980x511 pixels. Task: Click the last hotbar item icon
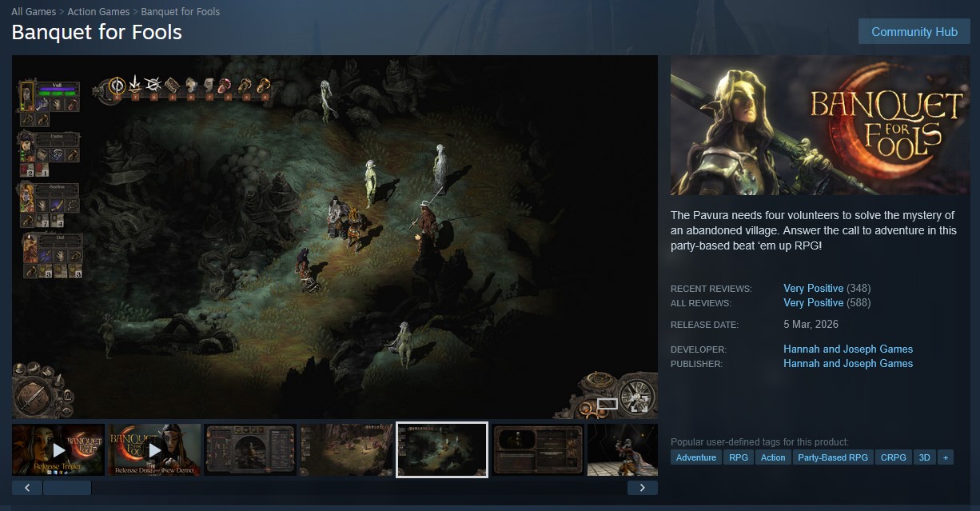click(263, 84)
